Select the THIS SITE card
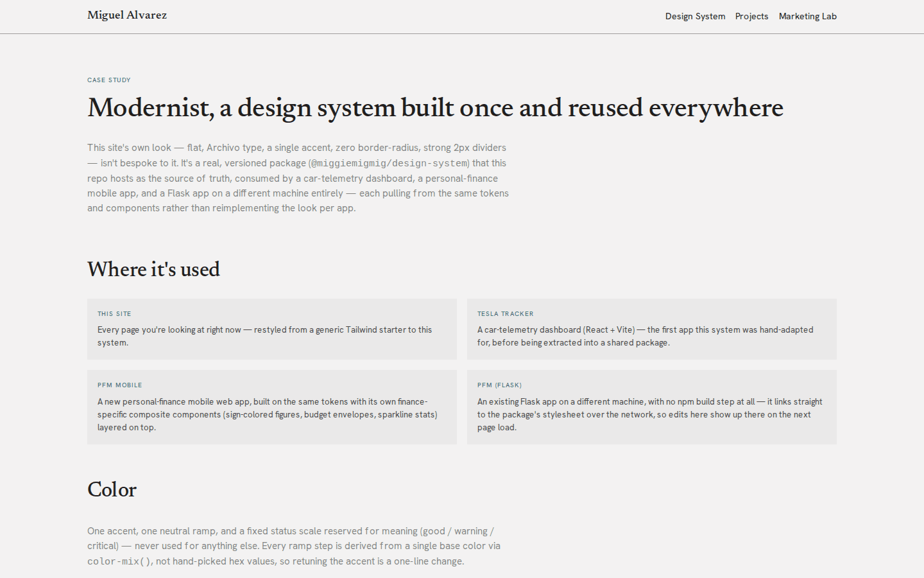Image resolution: width=924 pixels, height=578 pixels. click(272, 329)
